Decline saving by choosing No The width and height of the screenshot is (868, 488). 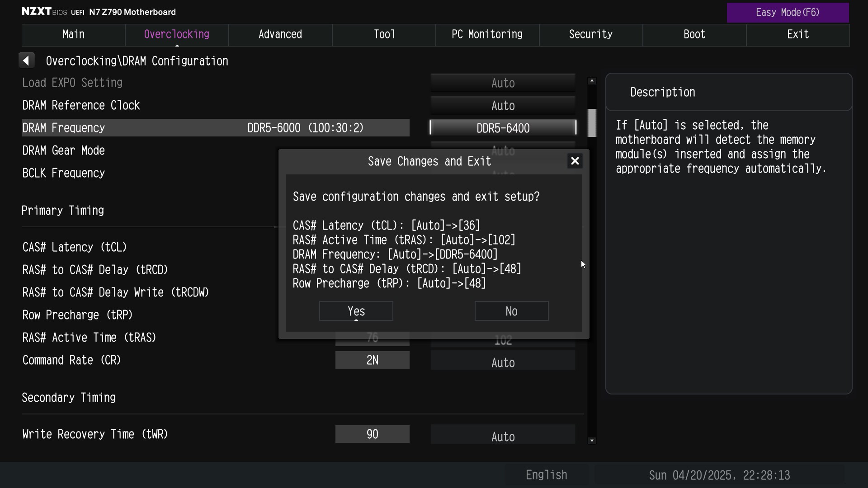tap(511, 311)
